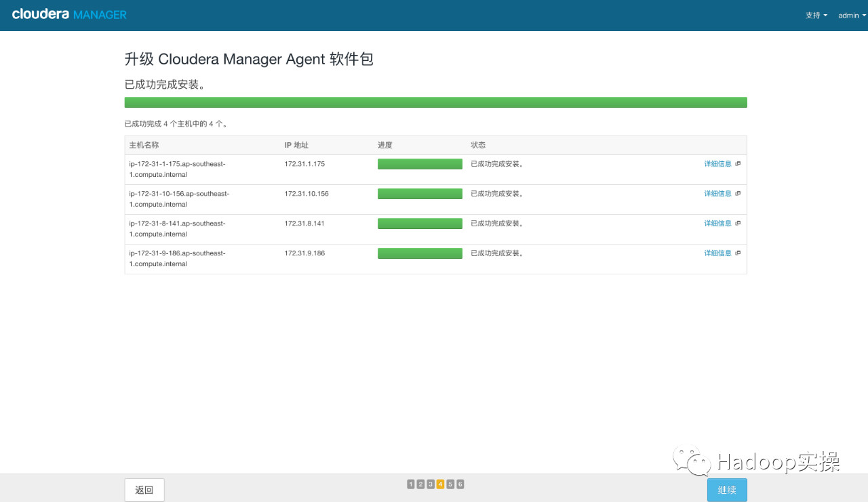868x502 pixels.
Task: Click status text in the 172.31.10.156 row
Action: pyautogui.click(x=497, y=194)
